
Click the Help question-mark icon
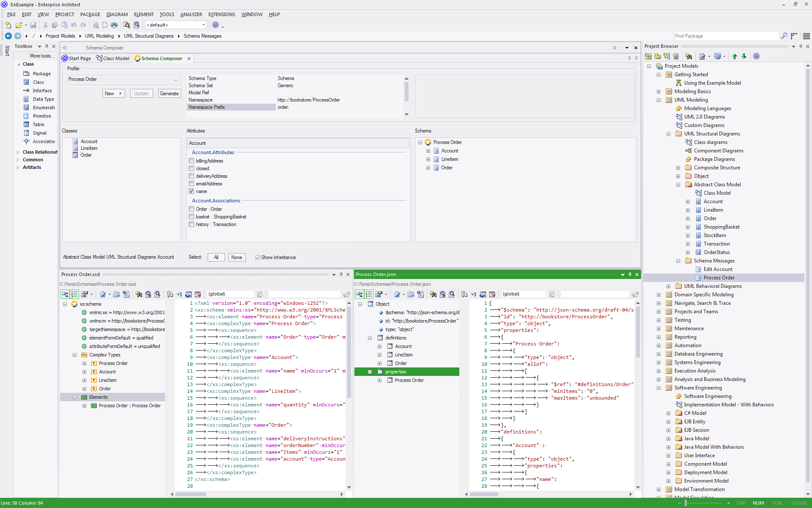(x=216, y=25)
